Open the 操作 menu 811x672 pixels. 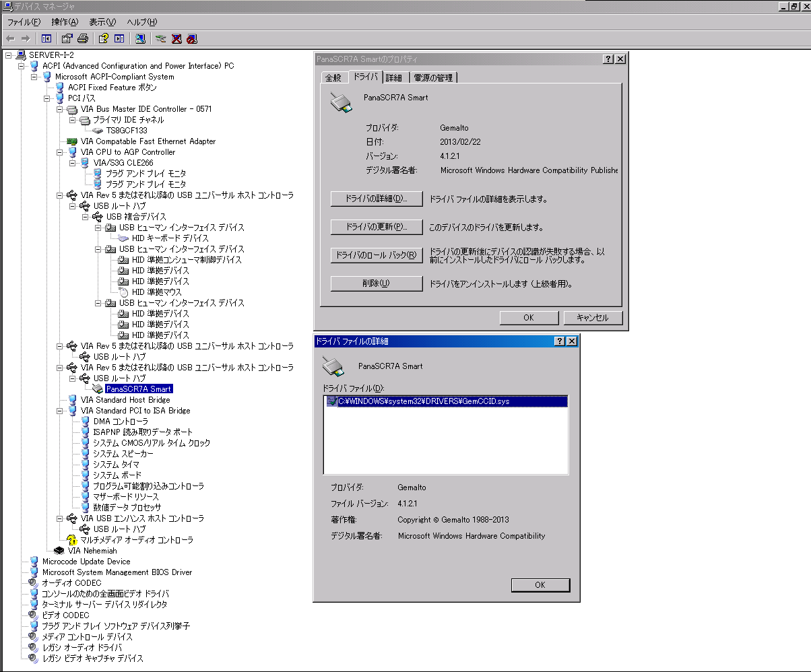pyautogui.click(x=65, y=22)
